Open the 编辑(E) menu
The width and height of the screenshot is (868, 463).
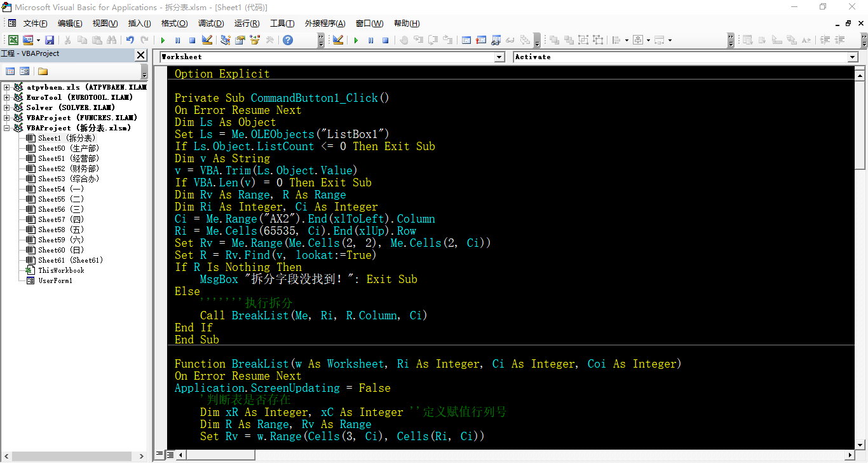(x=70, y=24)
